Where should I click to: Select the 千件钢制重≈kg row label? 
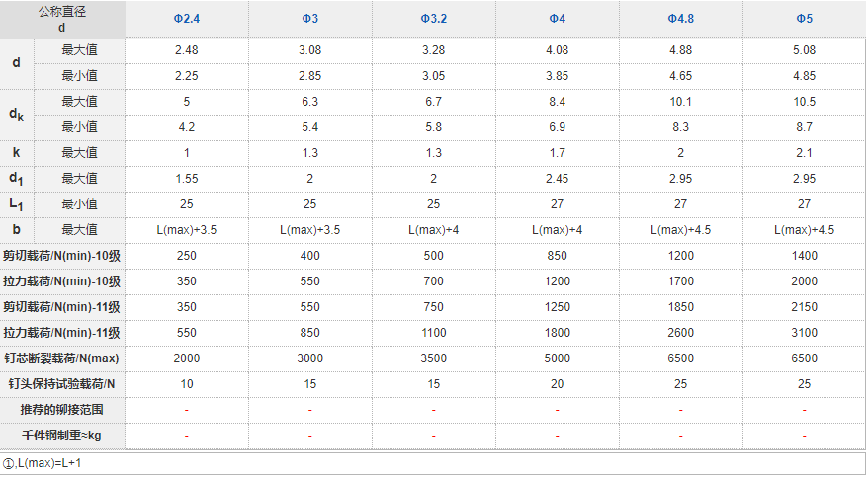click(62, 435)
